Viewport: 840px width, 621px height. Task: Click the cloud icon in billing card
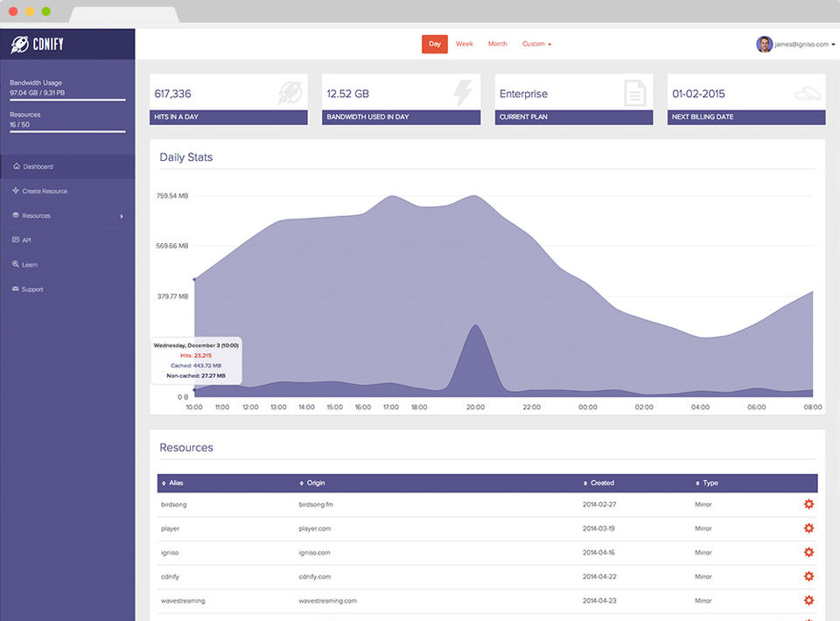pyautogui.click(x=808, y=94)
